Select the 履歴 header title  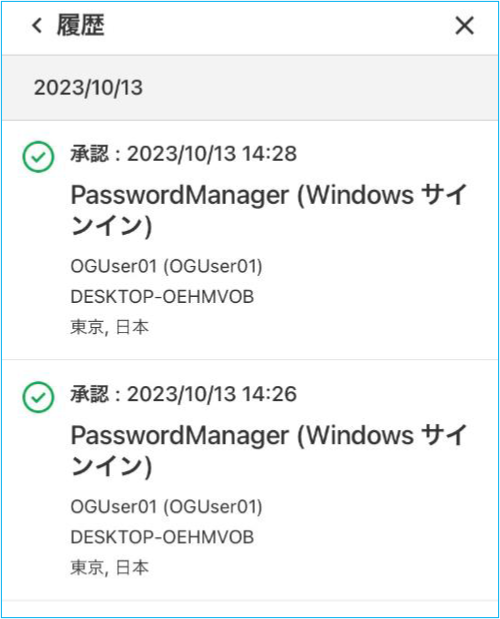click(81, 25)
